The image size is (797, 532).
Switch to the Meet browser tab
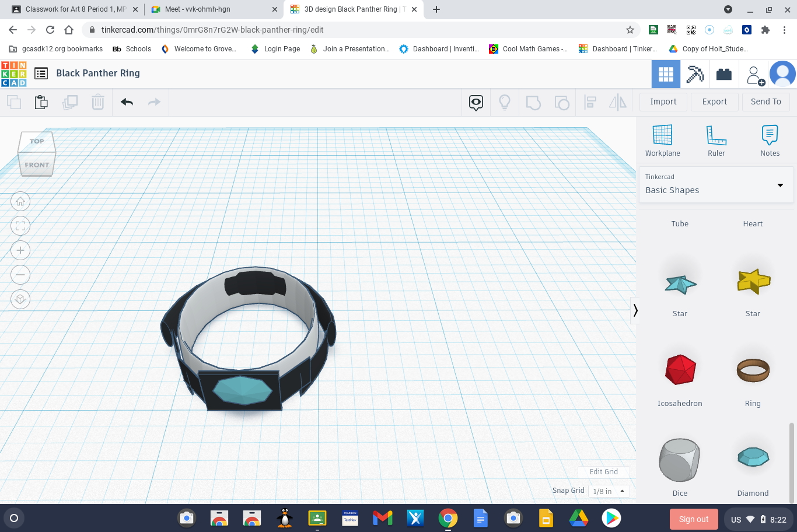click(215, 9)
